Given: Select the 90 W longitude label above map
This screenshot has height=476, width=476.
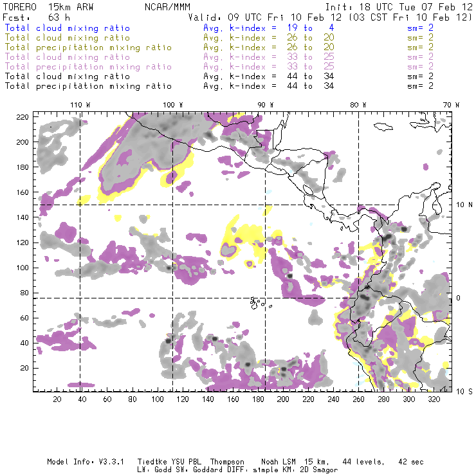Looking at the screenshot, I should pos(265,105).
